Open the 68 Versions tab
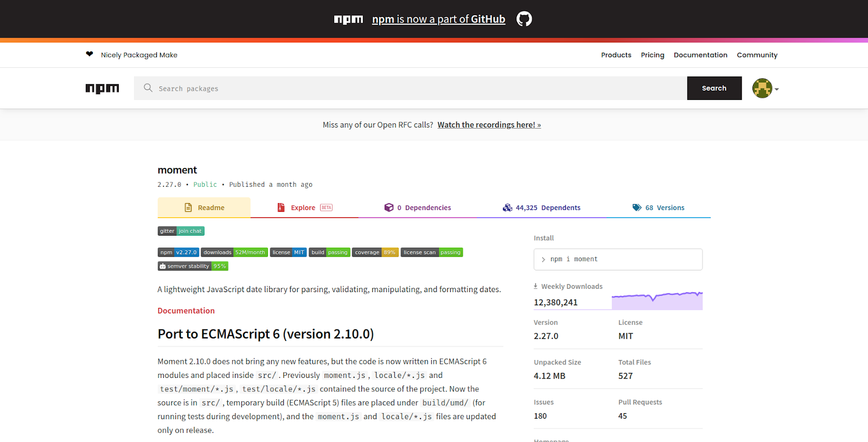This screenshot has width=868, height=442. [x=658, y=207]
